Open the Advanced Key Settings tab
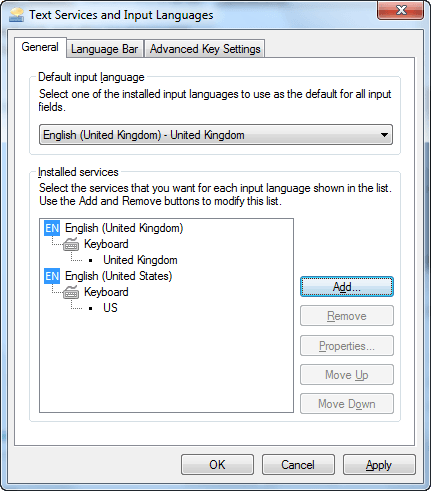Viewport: 431px width, 491px height. [x=205, y=49]
